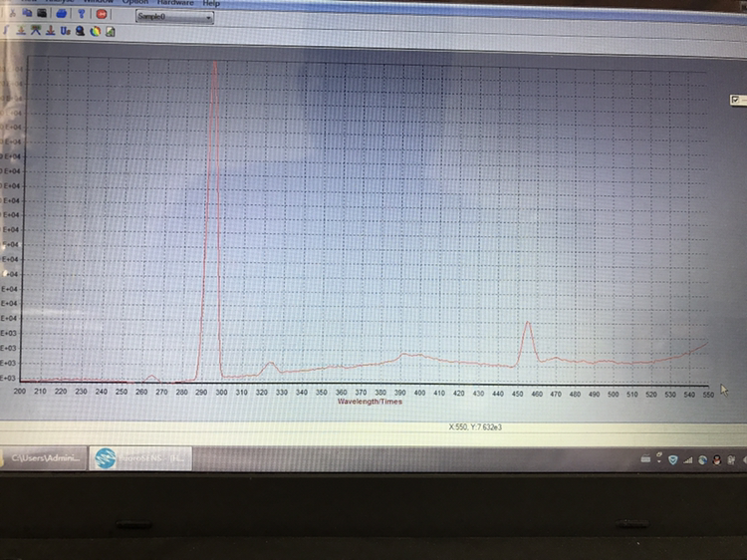Viewport: 747px width, 560px height.
Task: Click the multicolor wheel icon
Action: click(x=96, y=32)
